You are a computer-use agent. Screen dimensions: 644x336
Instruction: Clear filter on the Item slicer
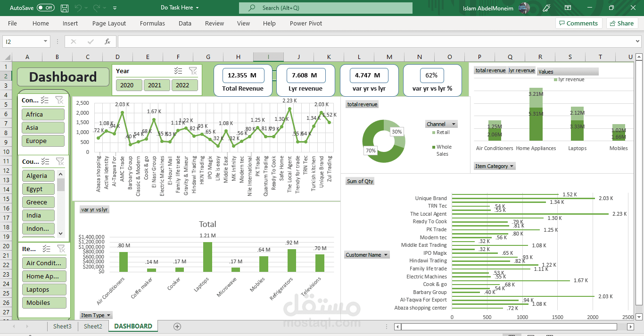pyautogui.click(x=61, y=248)
